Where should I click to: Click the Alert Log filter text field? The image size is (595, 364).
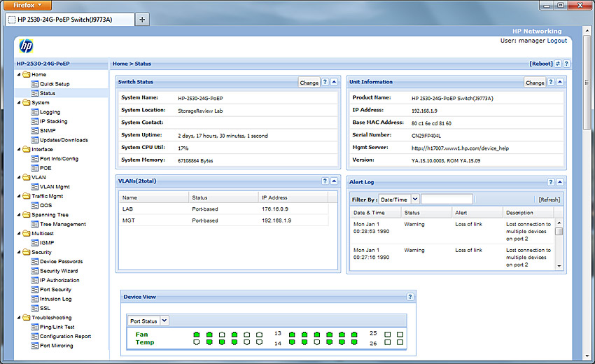coord(447,199)
